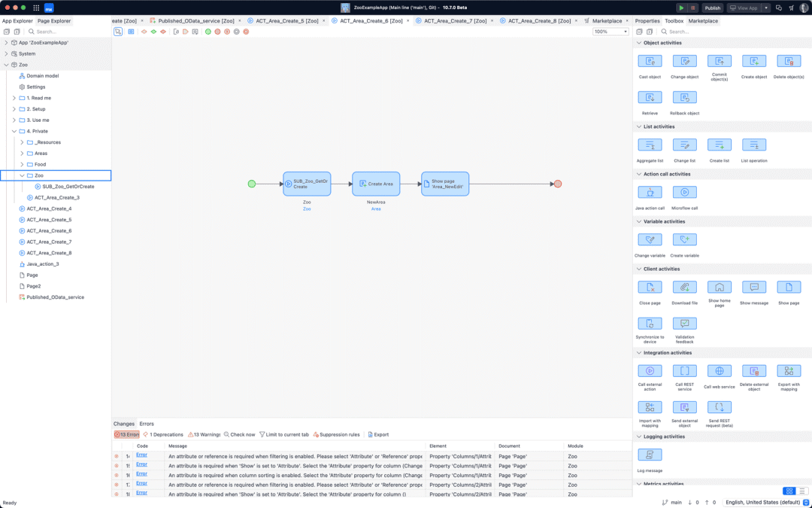The image size is (812, 508).
Task: Select the Log message activity
Action: [x=650, y=454]
